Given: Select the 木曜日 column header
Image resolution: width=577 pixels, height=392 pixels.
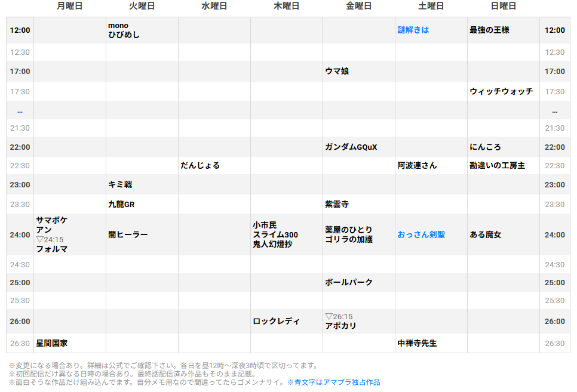Looking at the screenshot, I should [286, 6].
